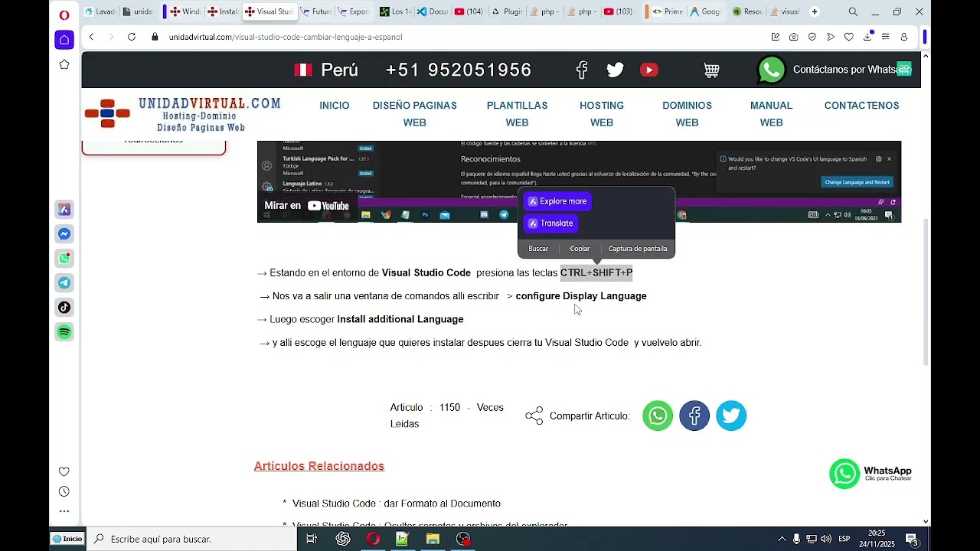Open the Windows Inicio start button
980x551 pixels.
(67, 539)
